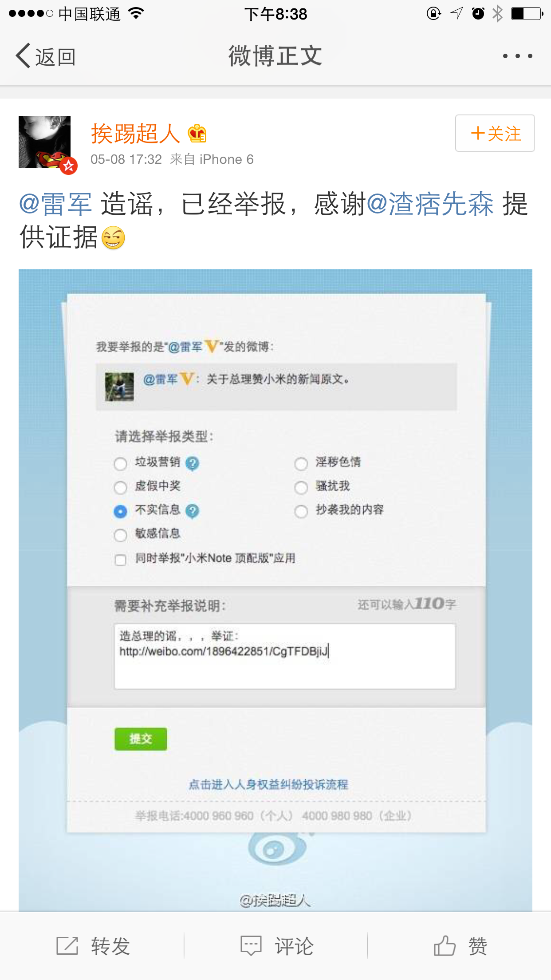Open 点击进入人身权益纠纷投诉流程 link
551x980 pixels.
(x=268, y=785)
